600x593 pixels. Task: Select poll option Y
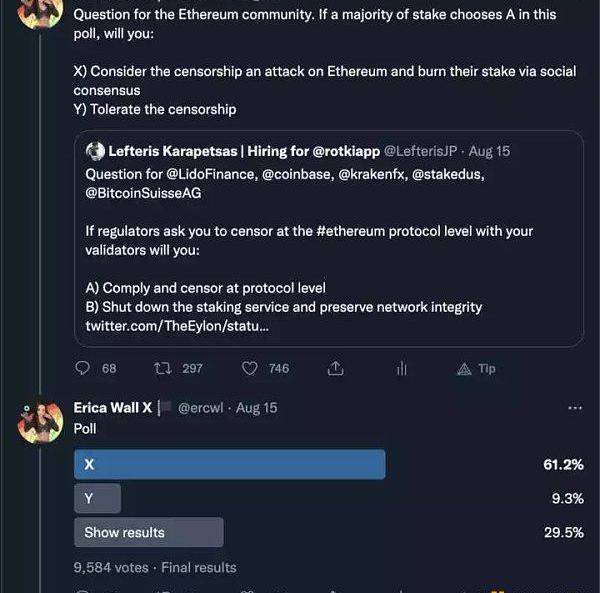click(x=97, y=498)
